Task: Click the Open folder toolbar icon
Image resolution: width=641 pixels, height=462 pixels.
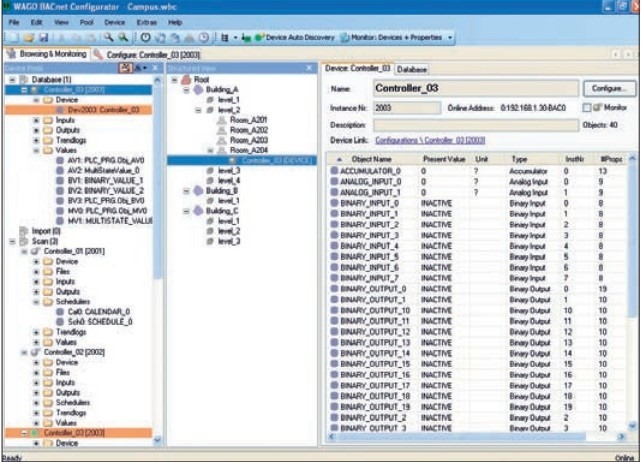Action: 29,38
